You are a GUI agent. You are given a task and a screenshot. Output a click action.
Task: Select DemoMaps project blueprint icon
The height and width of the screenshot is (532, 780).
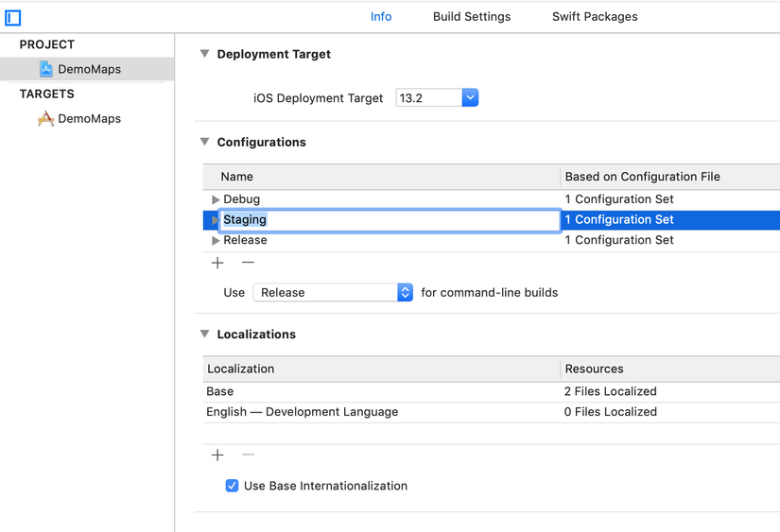(45, 69)
